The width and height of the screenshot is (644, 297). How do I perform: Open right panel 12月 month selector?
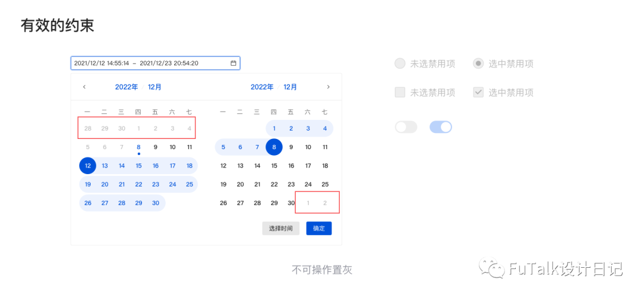coord(290,86)
